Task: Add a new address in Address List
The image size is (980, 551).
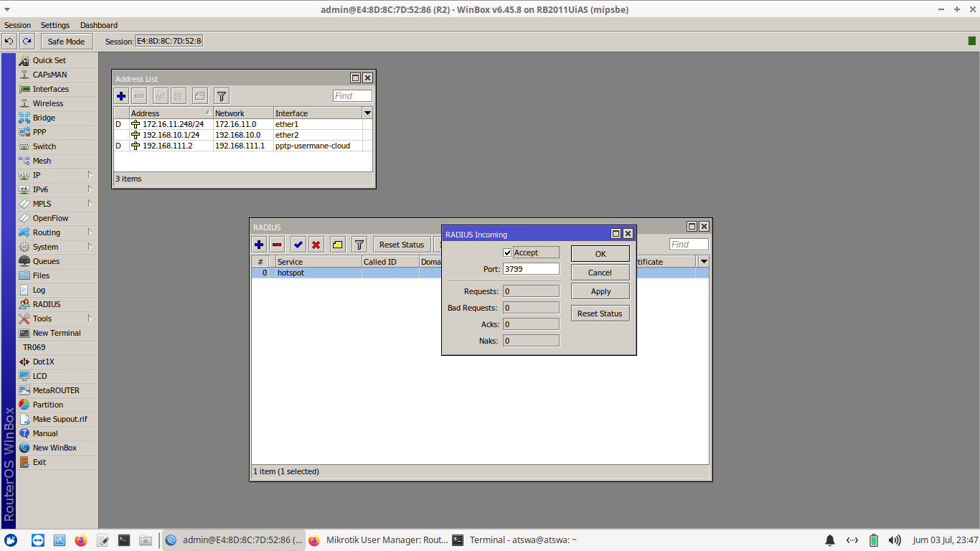Action: pyautogui.click(x=121, y=96)
